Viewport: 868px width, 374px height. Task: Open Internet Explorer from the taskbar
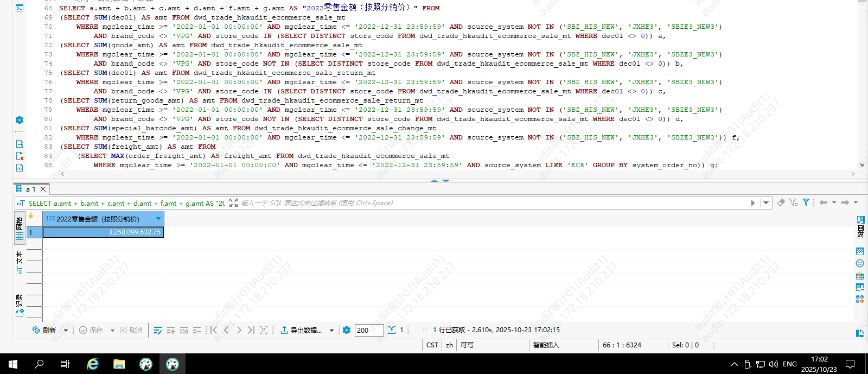pyautogui.click(x=93, y=364)
